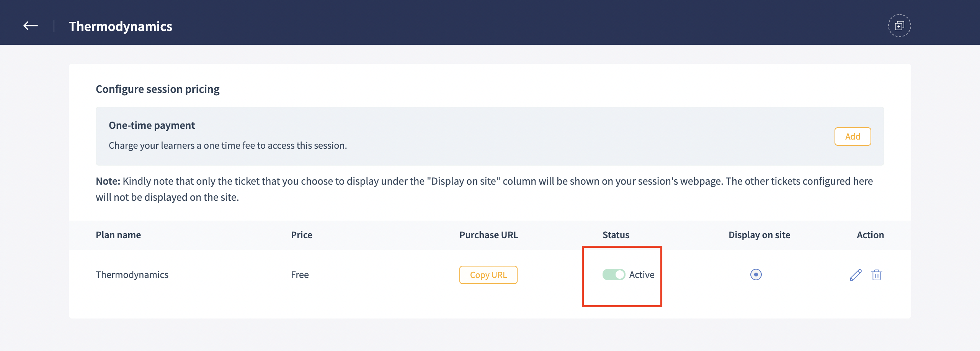This screenshot has height=351, width=980.
Task: Click the Thermodynamics page title
Action: 121,26
